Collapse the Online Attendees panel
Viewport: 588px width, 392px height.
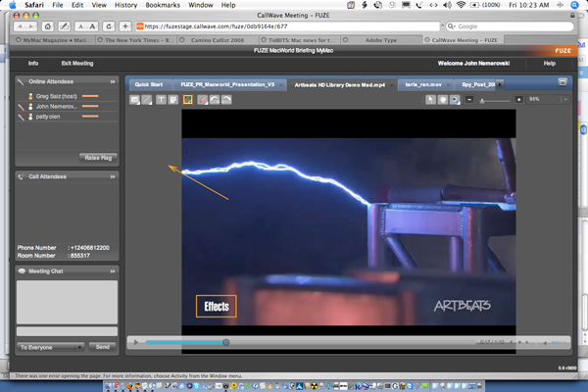pyautogui.click(x=113, y=82)
